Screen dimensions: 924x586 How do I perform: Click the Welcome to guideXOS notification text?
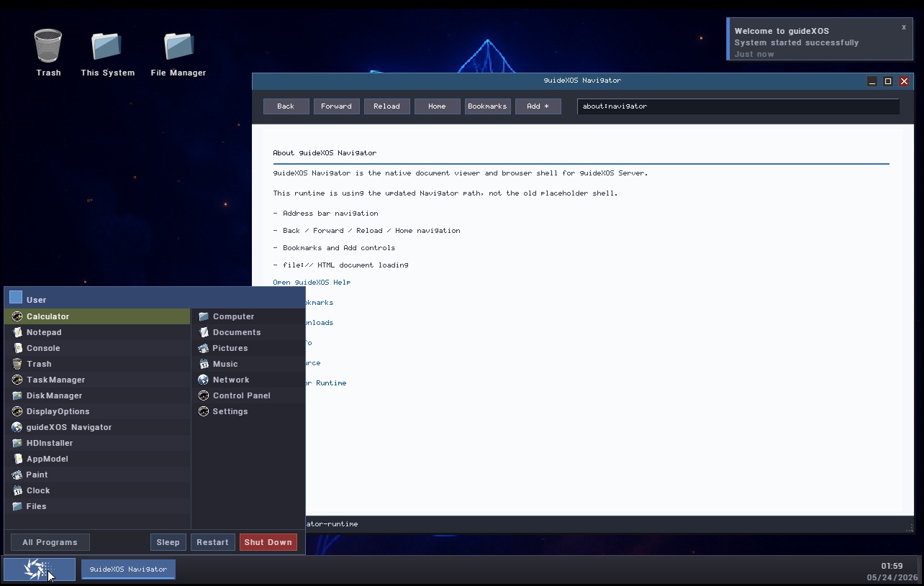tap(782, 31)
